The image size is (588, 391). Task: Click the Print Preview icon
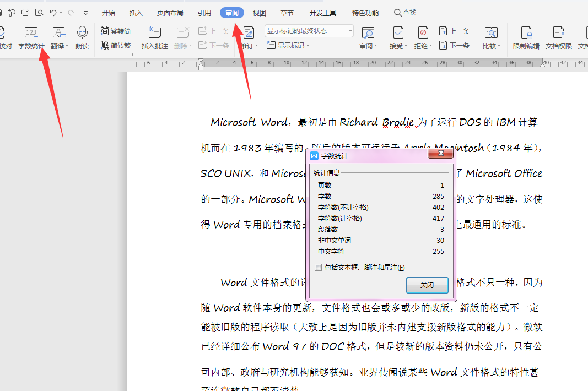click(x=39, y=13)
